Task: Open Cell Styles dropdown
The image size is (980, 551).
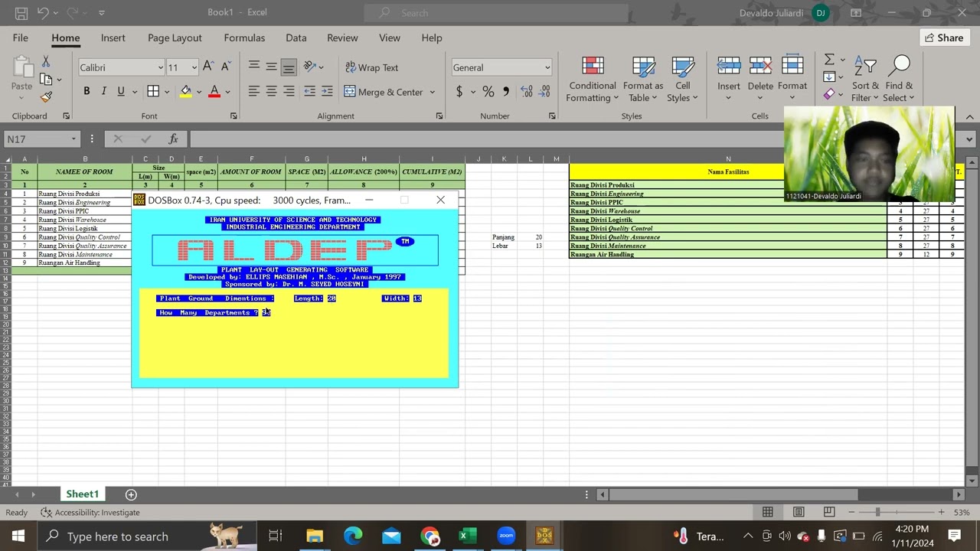Action: 682,79
